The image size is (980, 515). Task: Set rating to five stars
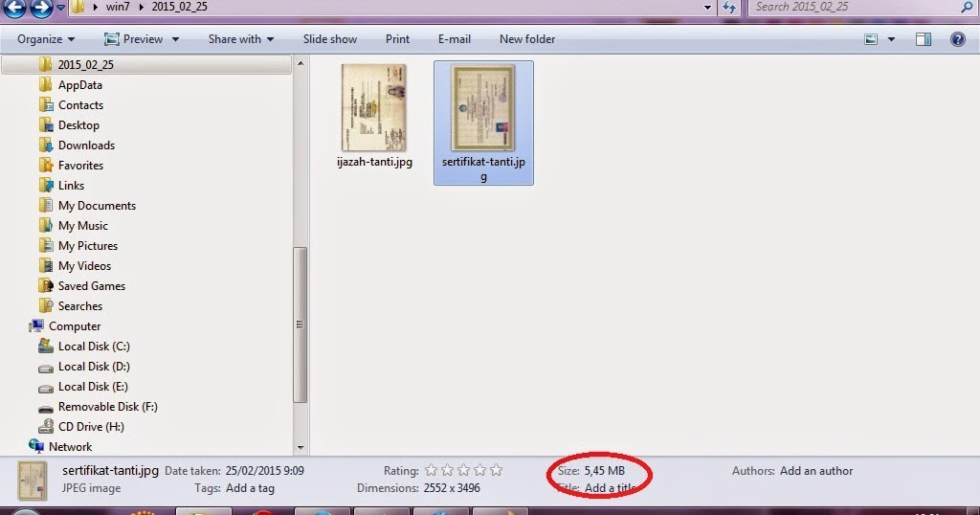497,470
